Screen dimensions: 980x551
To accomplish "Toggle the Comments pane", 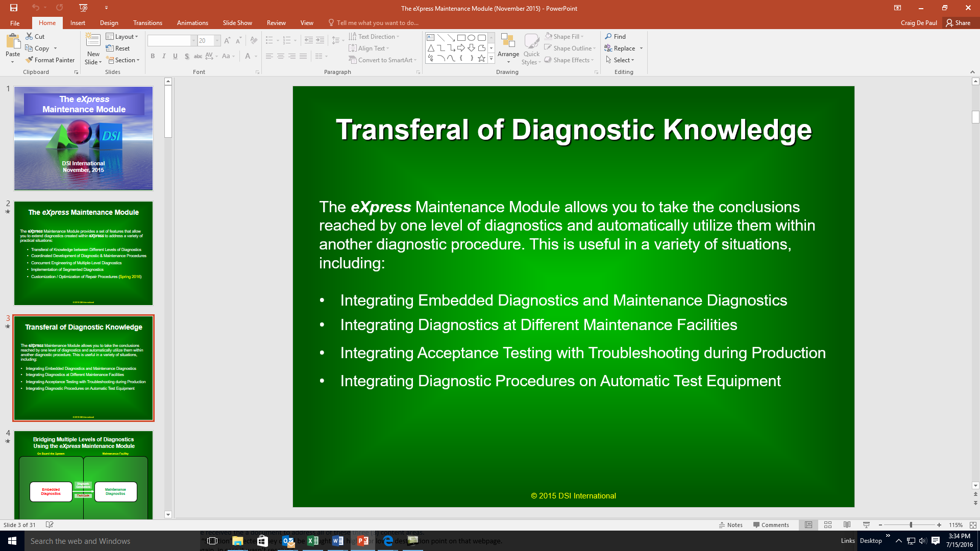I will coord(771,525).
